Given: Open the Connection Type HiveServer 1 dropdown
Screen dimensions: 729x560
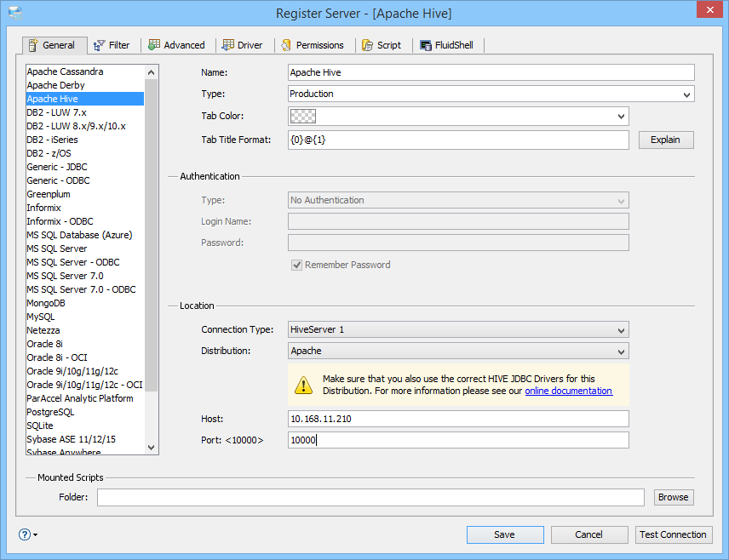Looking at the screenshot, I should click(x=458, y=329).
